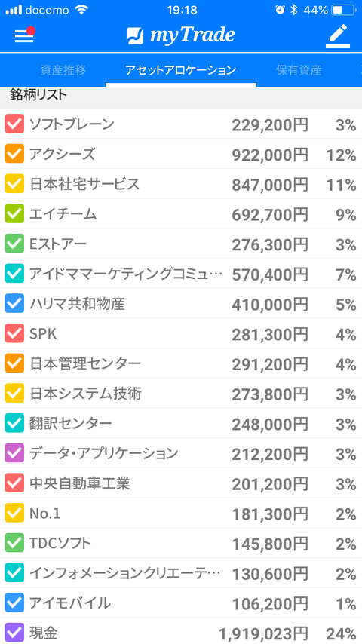
Task: Toggle the SPK checkbox
Action: coord(14,333)
